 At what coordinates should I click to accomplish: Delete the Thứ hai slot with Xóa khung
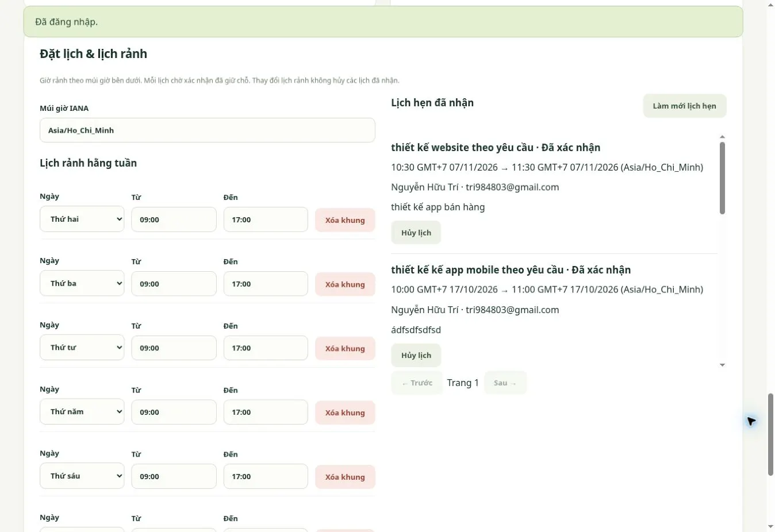point(345,220)
